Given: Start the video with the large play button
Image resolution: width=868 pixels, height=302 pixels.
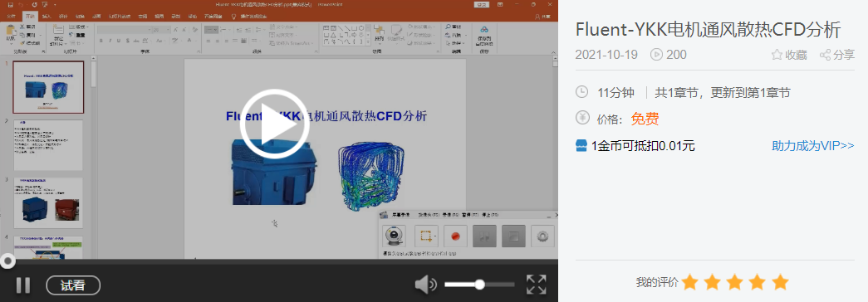Looking at the screenshot, I should click(x=275, y=124).
